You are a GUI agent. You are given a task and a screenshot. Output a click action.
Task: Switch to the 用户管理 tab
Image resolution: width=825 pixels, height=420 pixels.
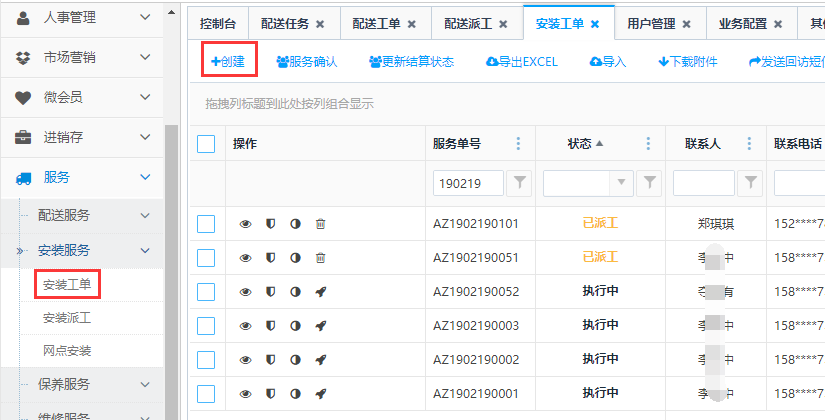point(650,24)
